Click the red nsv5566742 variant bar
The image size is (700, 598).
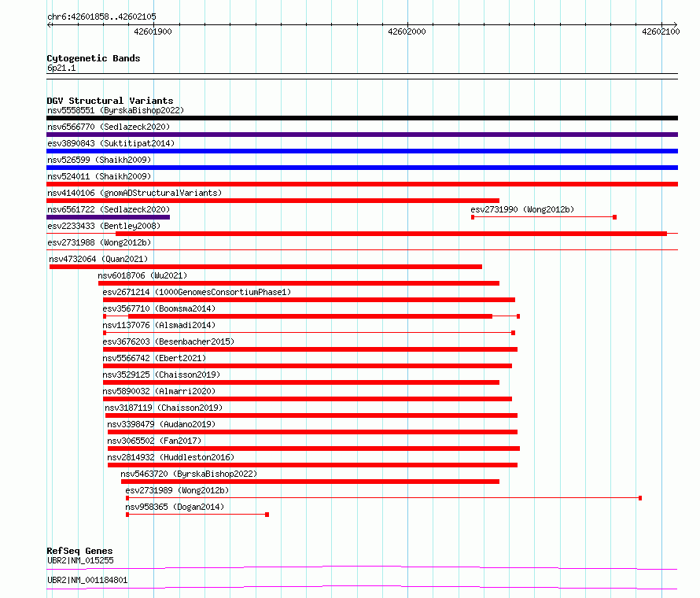pyautogui.click(x=308, y=366)
